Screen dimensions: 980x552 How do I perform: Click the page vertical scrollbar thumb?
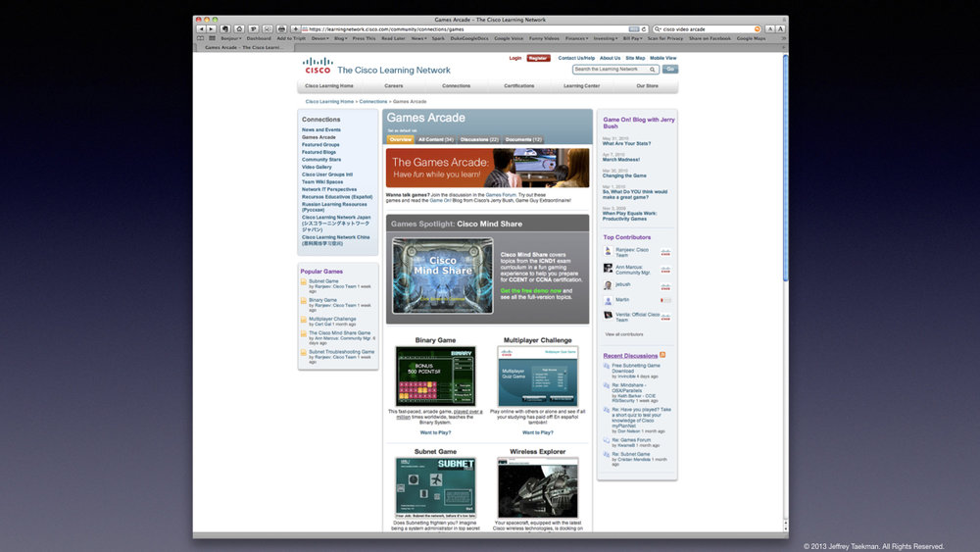coord(786,168)
